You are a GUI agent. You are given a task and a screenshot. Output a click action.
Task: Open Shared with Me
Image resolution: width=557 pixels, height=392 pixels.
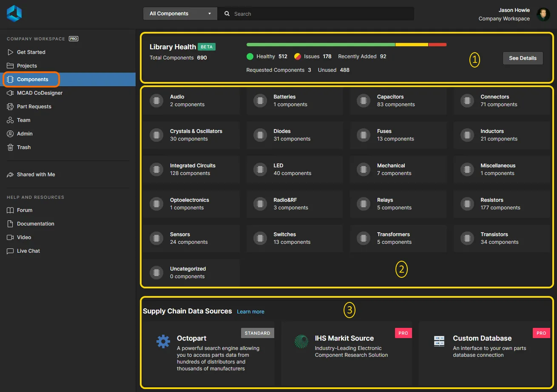68,175
